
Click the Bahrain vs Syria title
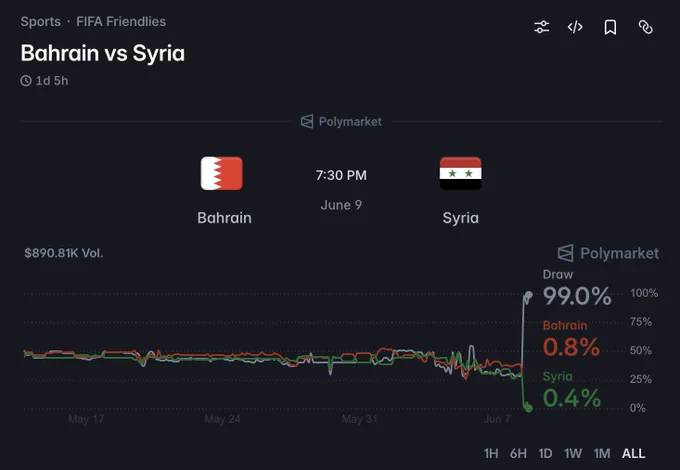103,53
